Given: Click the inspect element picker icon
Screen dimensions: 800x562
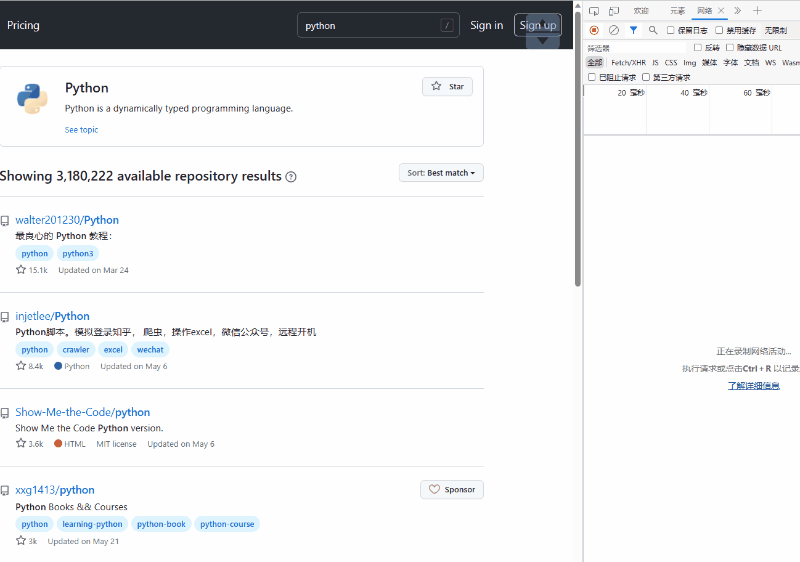Looking at the screenshot, I should [x=594, y=11].
